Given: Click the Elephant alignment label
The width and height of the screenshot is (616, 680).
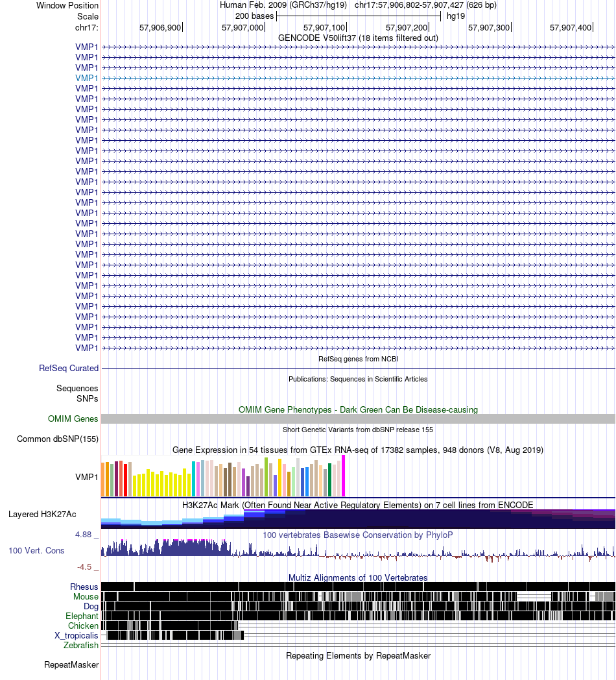Looking at the screenshot, I should click(82, 616).
